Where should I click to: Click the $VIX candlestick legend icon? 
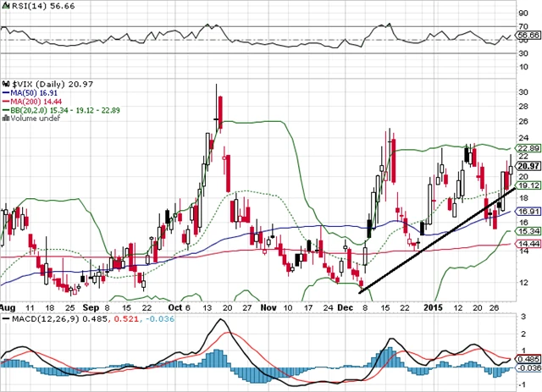tap(5, 85)
